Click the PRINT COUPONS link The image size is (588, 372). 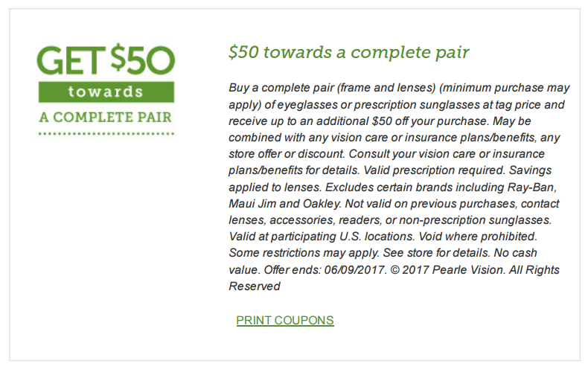click(x=285, y=320)
